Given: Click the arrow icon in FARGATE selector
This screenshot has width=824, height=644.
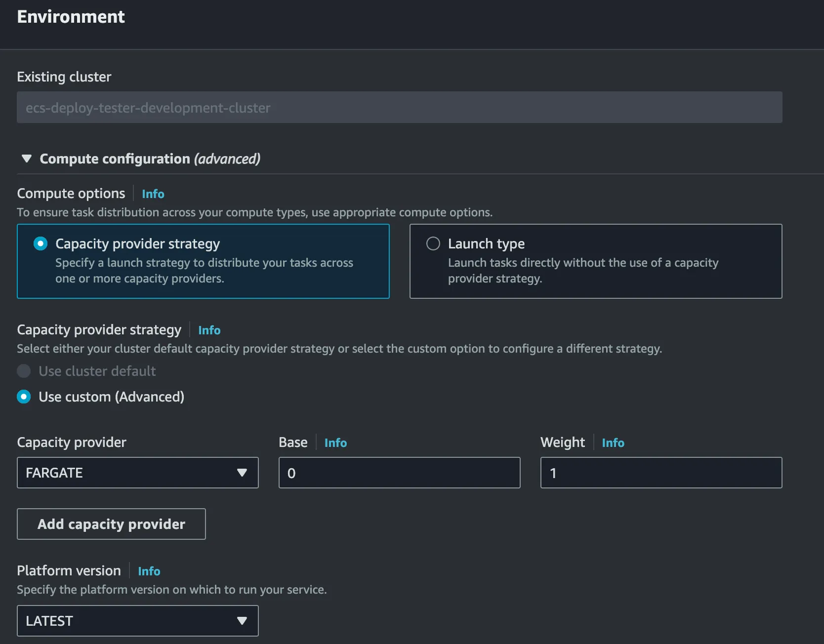Looking at the screenshot, I should pos(242,473).
